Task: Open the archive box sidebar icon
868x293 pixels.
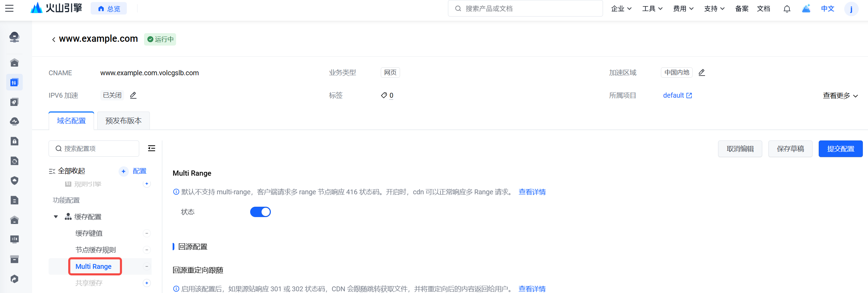Action: pos(14,259)
